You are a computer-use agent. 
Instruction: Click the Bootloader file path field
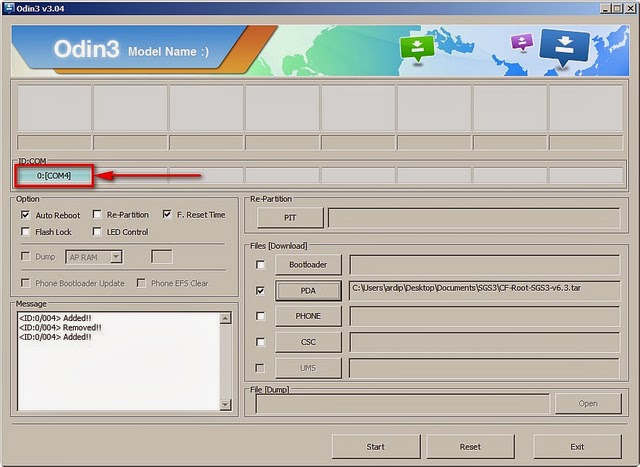(x=484, y=265)
